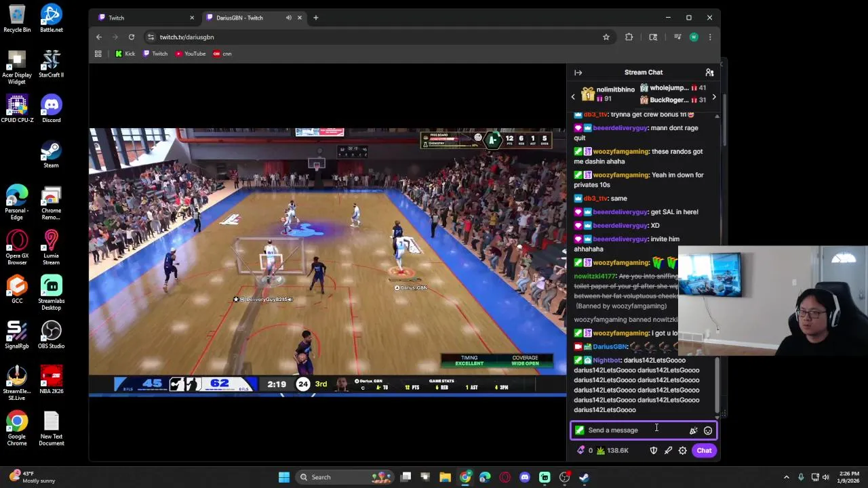Screen dimensions: 868x488
Task: Open Chrome three-dot menu
Action: pyautogui.click(x=710, y=37)
